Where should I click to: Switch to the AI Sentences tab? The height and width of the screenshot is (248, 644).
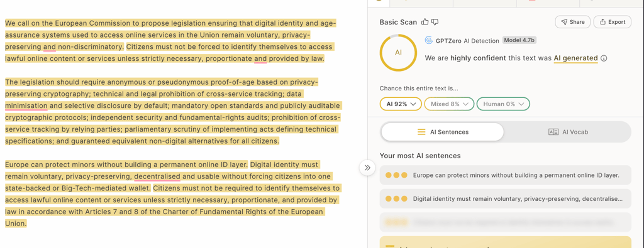pos(442,132)
